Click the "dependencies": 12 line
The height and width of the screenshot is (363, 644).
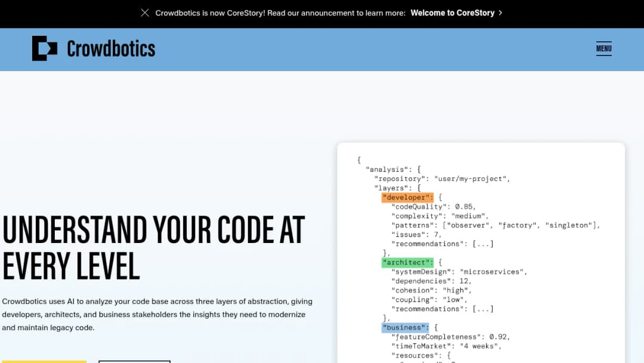click(431, 281)
